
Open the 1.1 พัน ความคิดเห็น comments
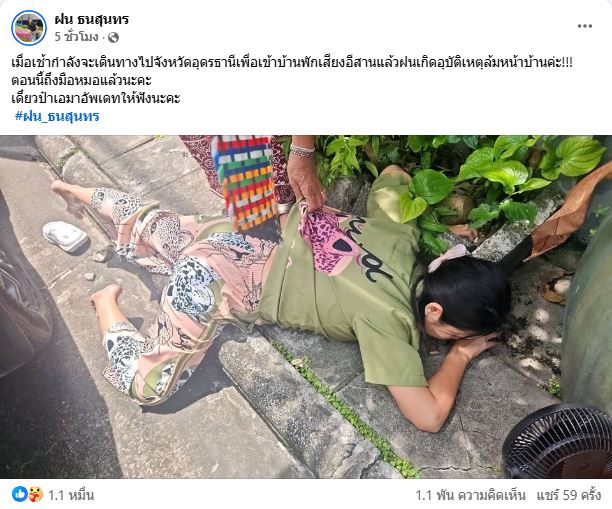click(x=470, y=495)
